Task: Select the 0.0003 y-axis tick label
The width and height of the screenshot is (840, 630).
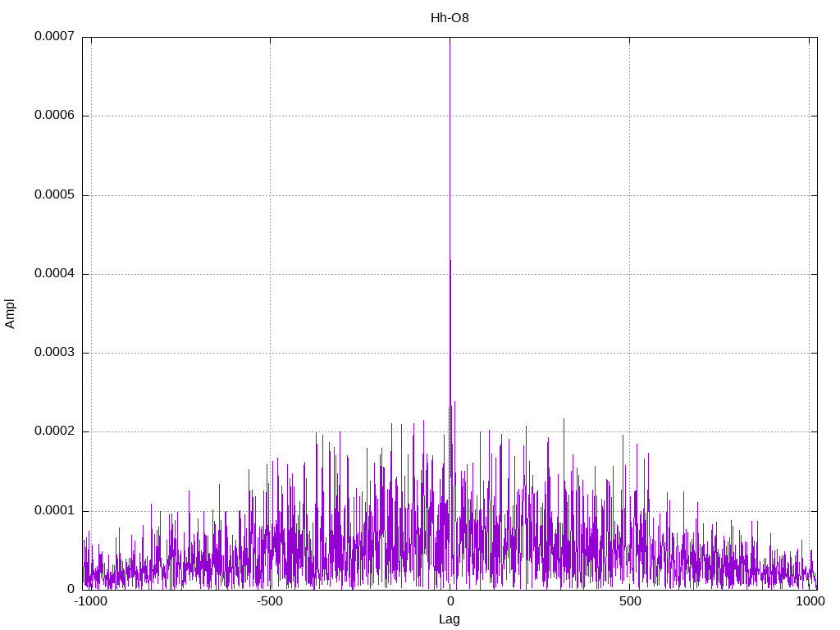Action: point(54,353)
